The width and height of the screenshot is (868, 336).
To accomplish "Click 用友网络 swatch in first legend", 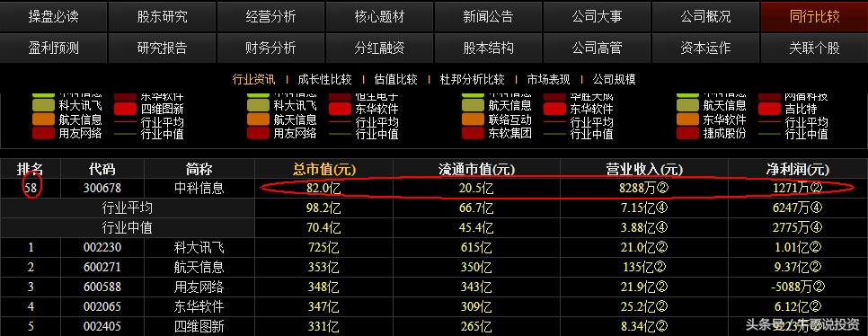I will [43, 133].
